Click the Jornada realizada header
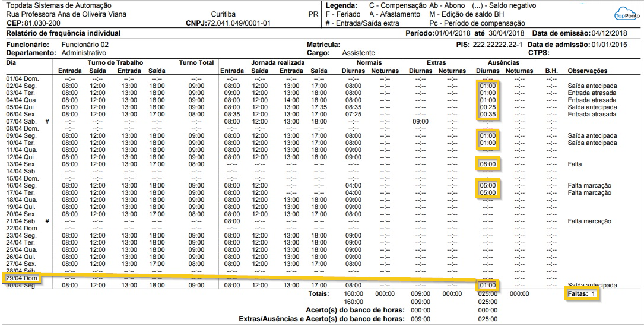 coord(278,62)
